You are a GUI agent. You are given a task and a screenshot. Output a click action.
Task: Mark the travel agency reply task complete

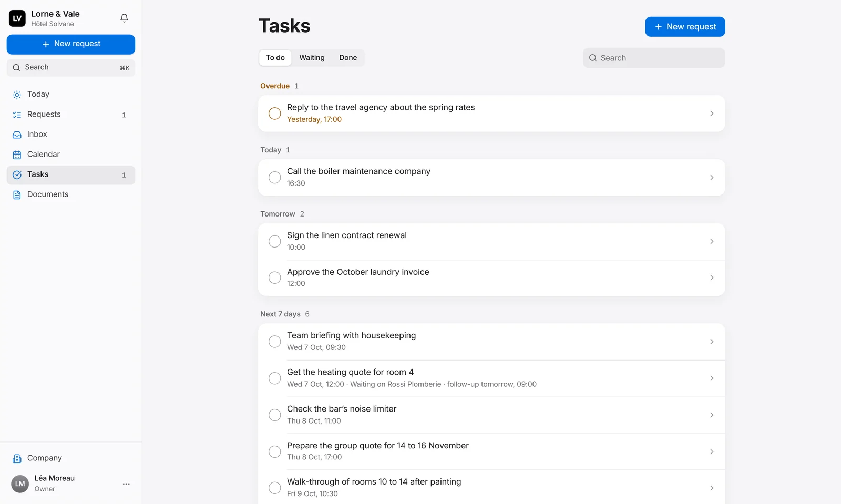pyautogui.click(x=274, y=114)
